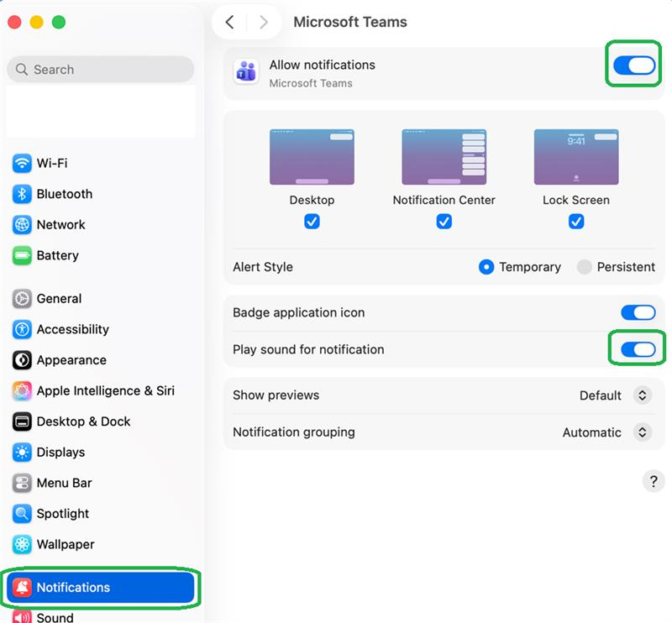Open Bluetooth settings
This screenshot has height=623, width=672.
point(101,194)
